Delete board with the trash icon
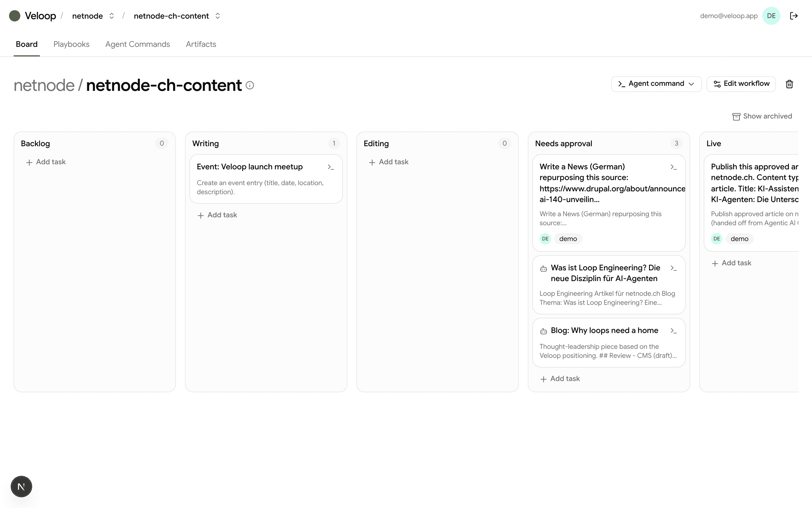 (789, 84)
